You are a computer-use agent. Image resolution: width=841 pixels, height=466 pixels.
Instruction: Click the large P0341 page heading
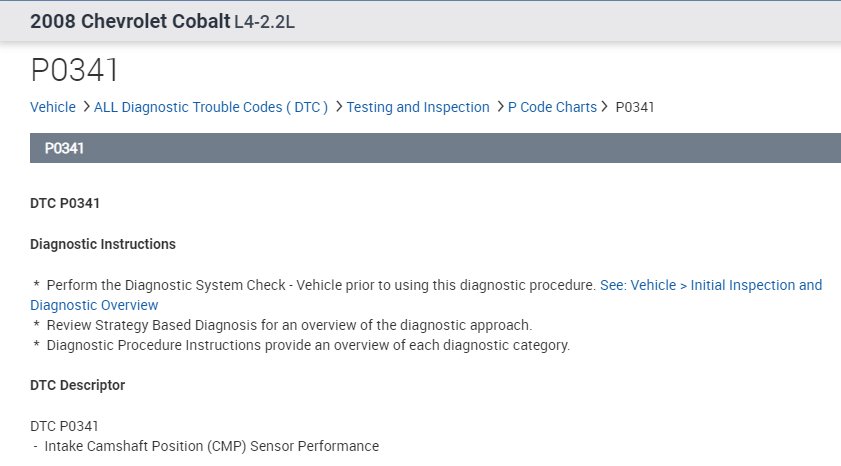pyautogui.click(x=75, y=70)
